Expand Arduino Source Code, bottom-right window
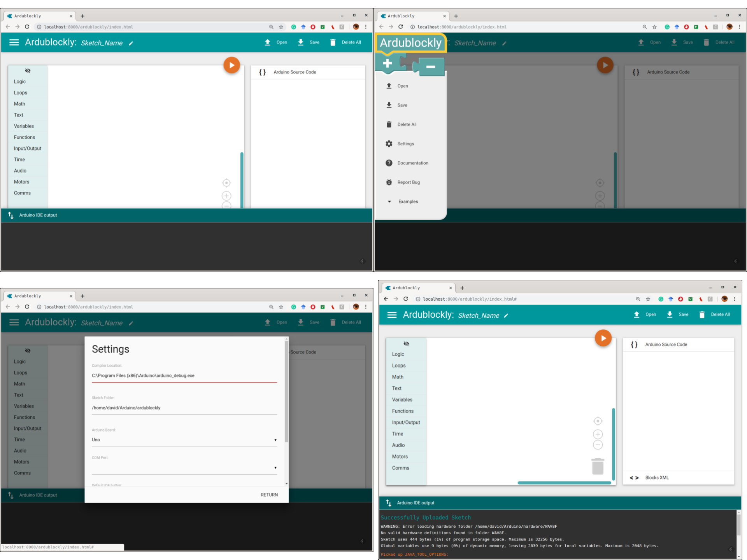747x560 pixels. pos(679,345)
